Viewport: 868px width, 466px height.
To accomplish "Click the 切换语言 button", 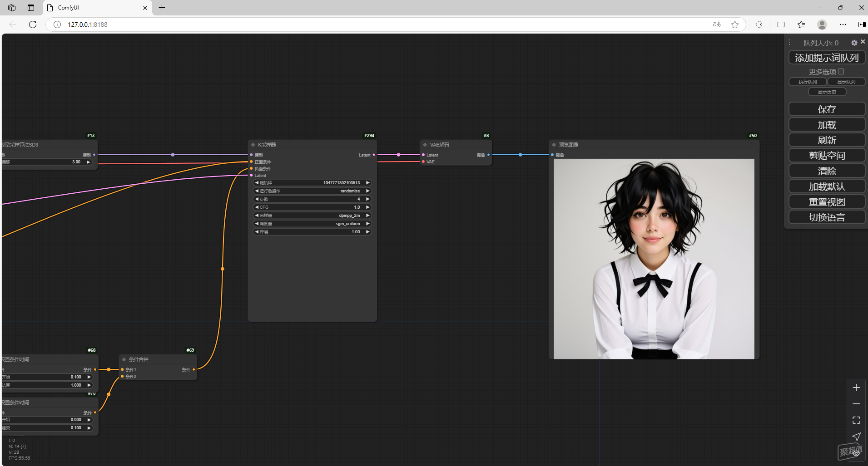I will coord(827,217).
